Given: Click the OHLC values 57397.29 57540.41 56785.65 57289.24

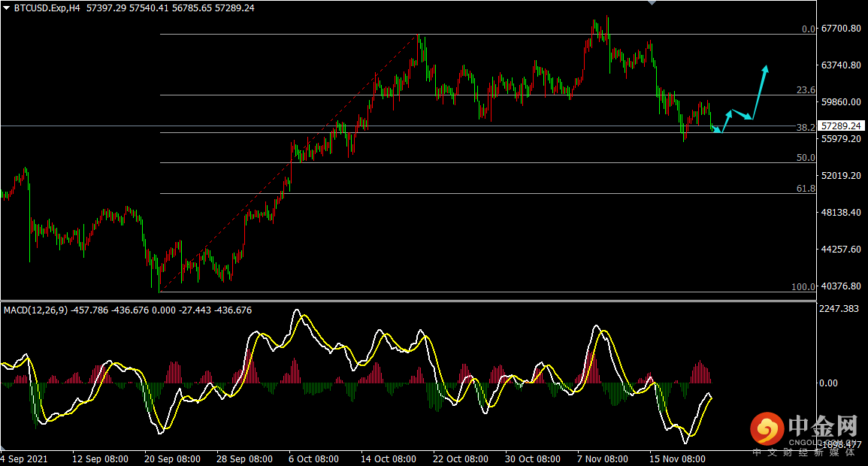Looking at the screenshot, I should pyautogui.click(x=171, y=8).
